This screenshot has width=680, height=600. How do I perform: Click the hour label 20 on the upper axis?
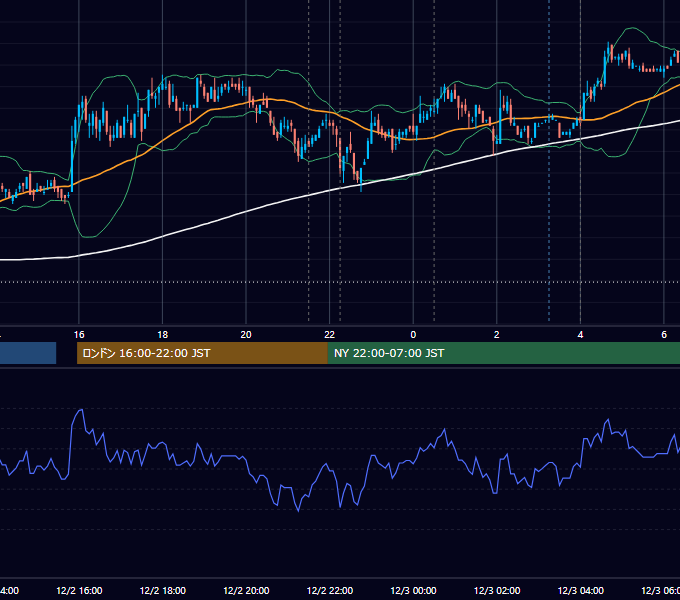point(246,334)
